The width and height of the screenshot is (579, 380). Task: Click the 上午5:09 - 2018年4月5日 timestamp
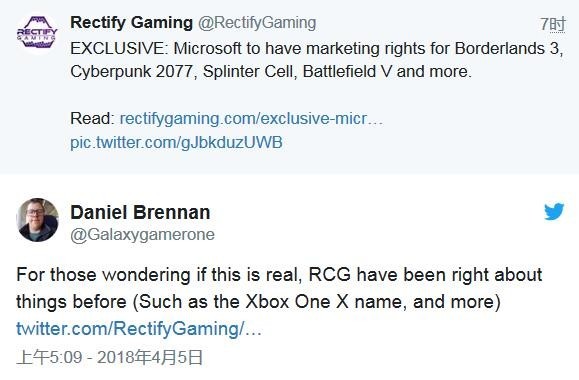coord(110,357)
